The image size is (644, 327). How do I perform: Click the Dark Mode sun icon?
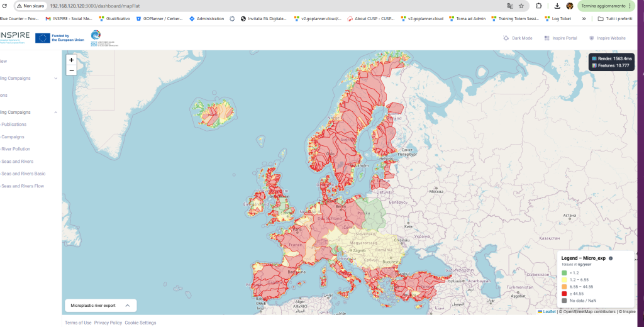point(506,38)
